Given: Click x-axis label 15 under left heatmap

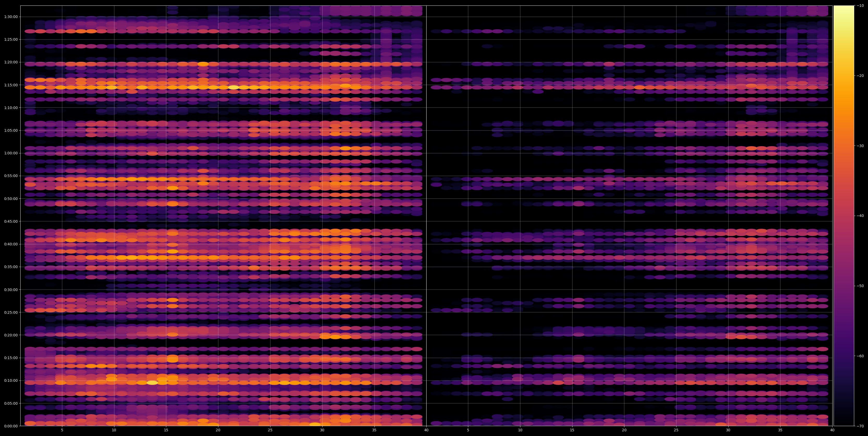Looking at the screenshot, I should pyautogui.click(x=166, y=430).
